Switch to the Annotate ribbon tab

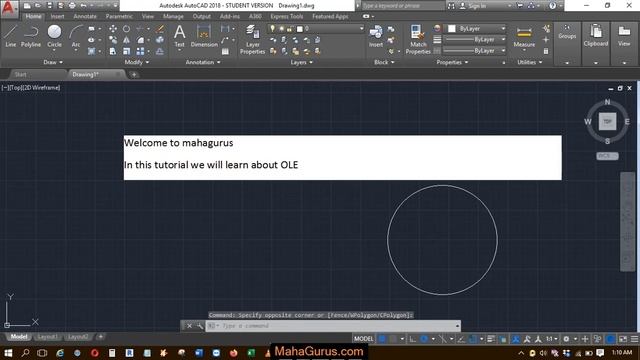pyautogui.click(x=85, y=16)
